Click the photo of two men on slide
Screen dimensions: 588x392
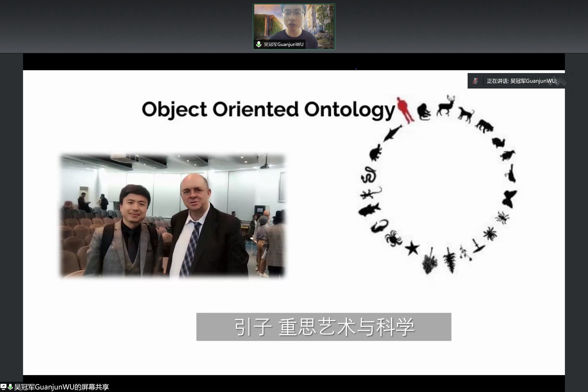[x=173, y=216]
